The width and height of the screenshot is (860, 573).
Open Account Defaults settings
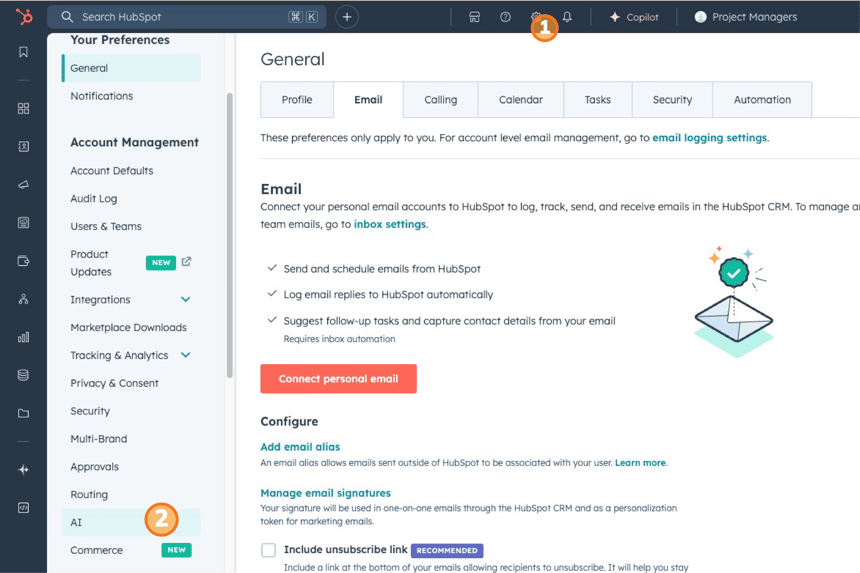112,171
